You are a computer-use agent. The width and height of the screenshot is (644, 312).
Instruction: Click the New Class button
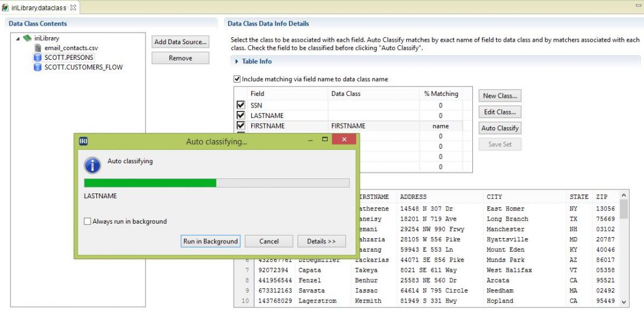tap(500, 95)
